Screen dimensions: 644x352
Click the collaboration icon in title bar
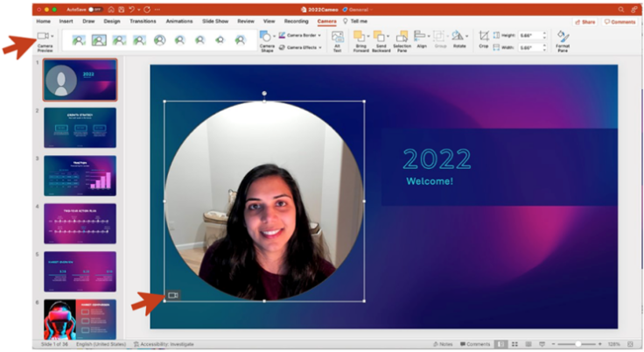click(633, 10)
